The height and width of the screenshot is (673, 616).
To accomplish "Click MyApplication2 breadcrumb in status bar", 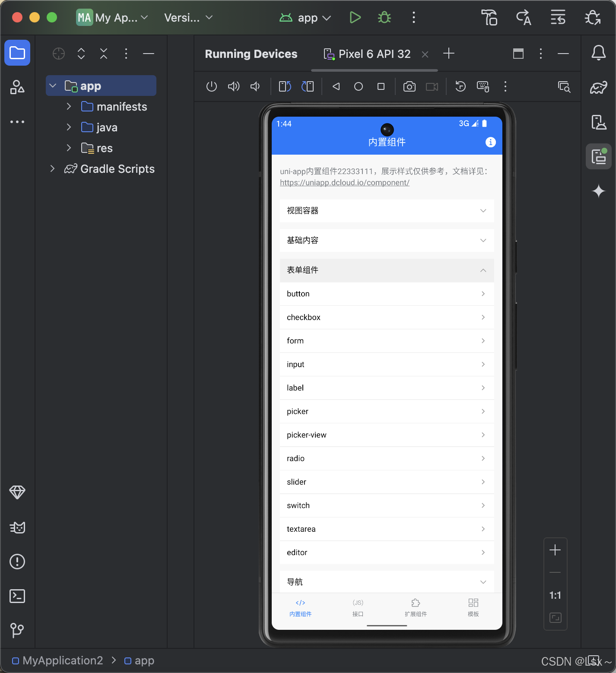I will [58, 660].
